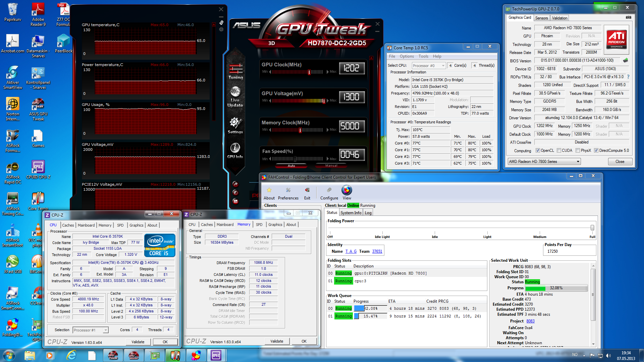Image resolution: width=644 pixels, height=362 pixels.
Task: Click GPU Clock Max arrow
Action: click(328, 72)
